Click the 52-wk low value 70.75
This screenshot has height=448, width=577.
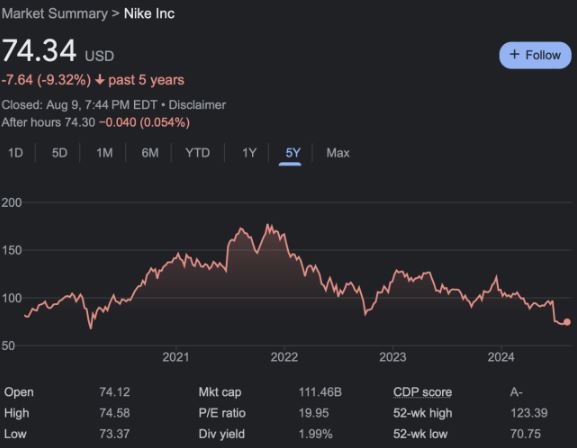click(x=525, y=434)
